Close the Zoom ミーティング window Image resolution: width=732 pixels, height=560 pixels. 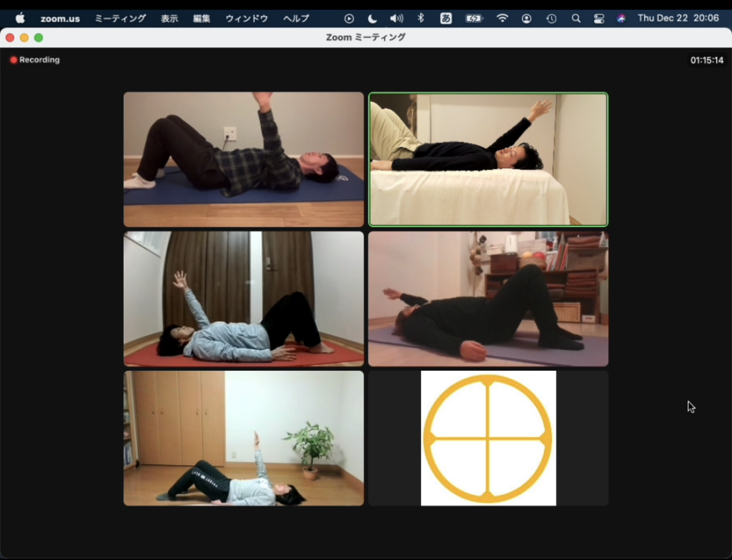(10, 38)
